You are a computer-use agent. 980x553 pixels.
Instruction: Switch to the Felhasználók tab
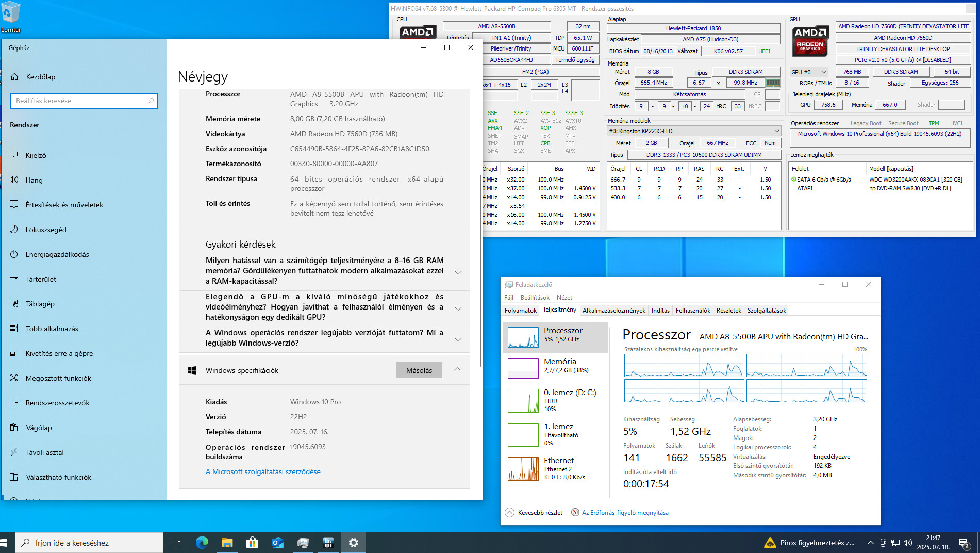coord(693,311)
